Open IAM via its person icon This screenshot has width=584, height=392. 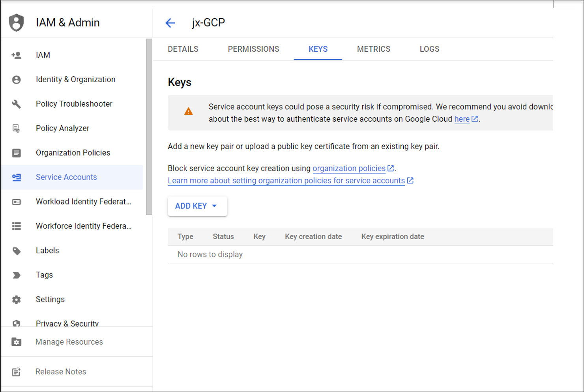[16, 55]
